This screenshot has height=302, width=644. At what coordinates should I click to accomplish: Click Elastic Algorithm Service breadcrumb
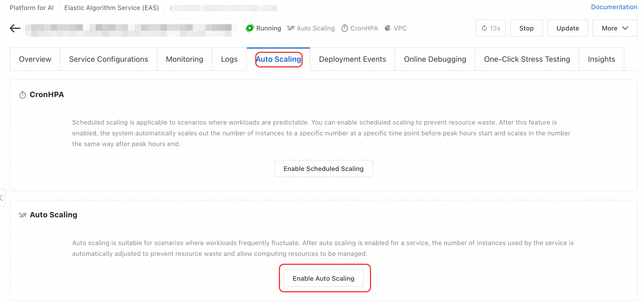click(111, 8)
